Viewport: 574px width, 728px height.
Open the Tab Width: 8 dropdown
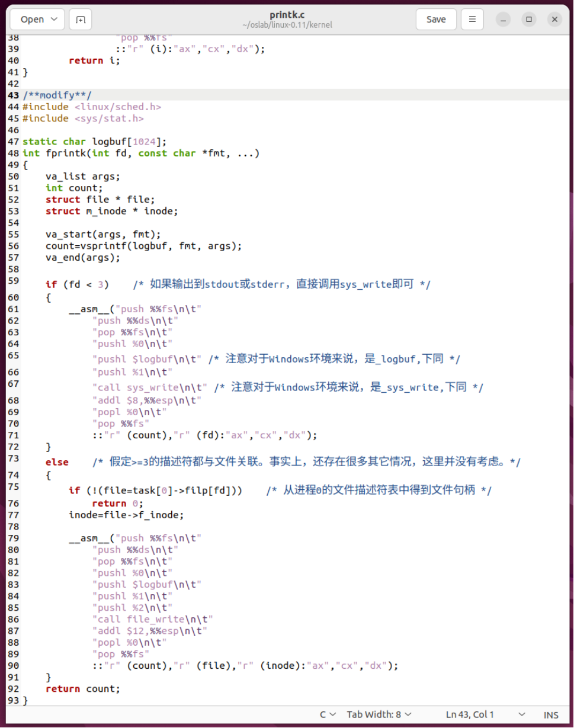click(x=379, y=715)
